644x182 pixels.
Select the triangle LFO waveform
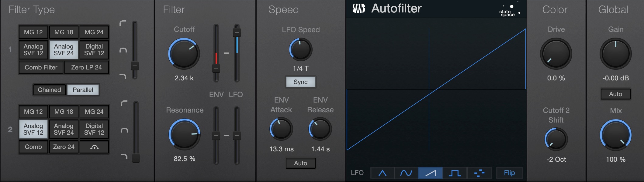tap(383, 173)
